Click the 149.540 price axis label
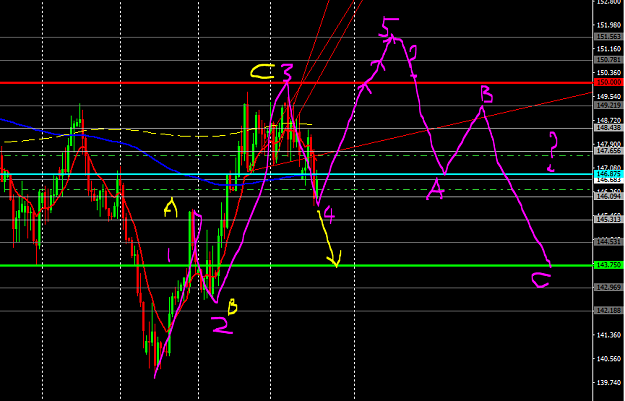The height and width of the screenshot is (401, 625). [x=609, y=96]
